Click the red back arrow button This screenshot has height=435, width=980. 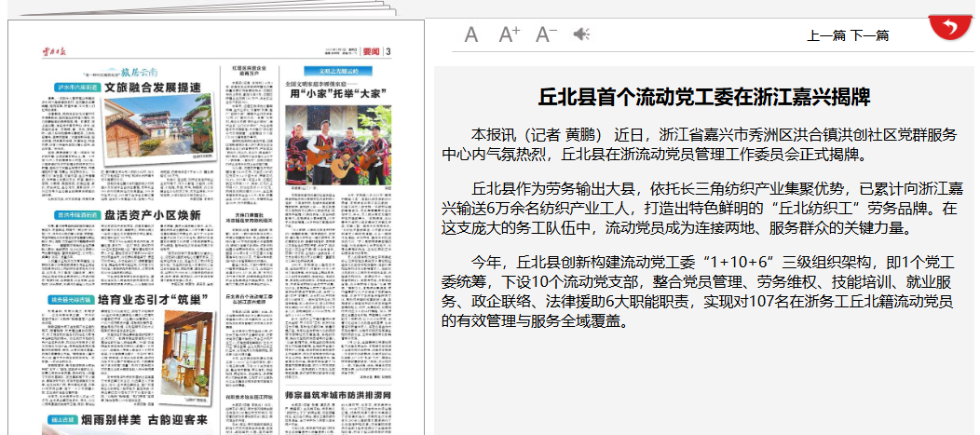950,26
